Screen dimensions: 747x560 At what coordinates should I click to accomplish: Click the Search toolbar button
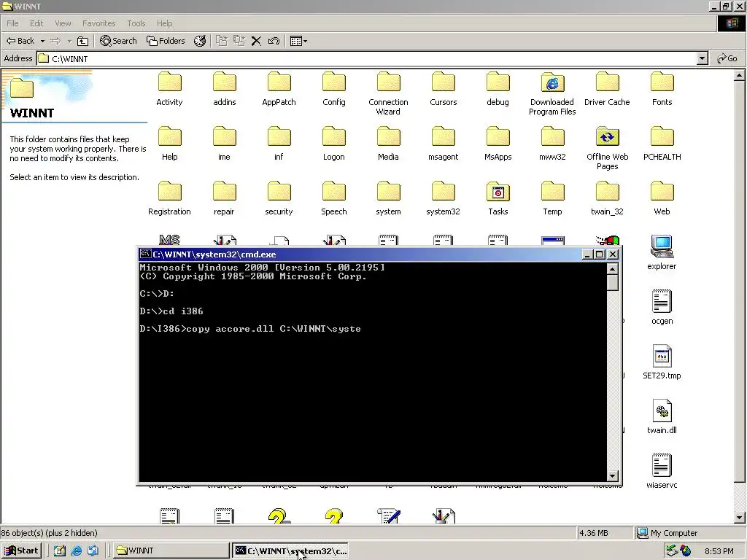pyautogui.click(x=118, y=41)
